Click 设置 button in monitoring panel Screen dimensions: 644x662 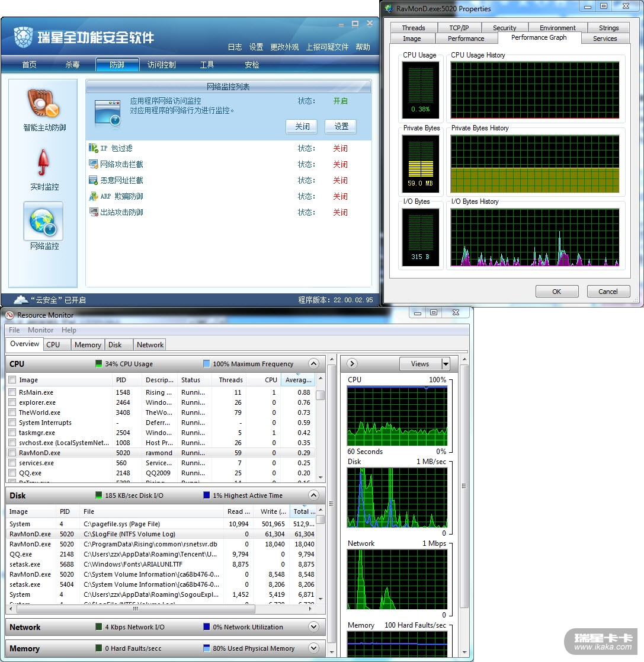[x=341, y=126]
